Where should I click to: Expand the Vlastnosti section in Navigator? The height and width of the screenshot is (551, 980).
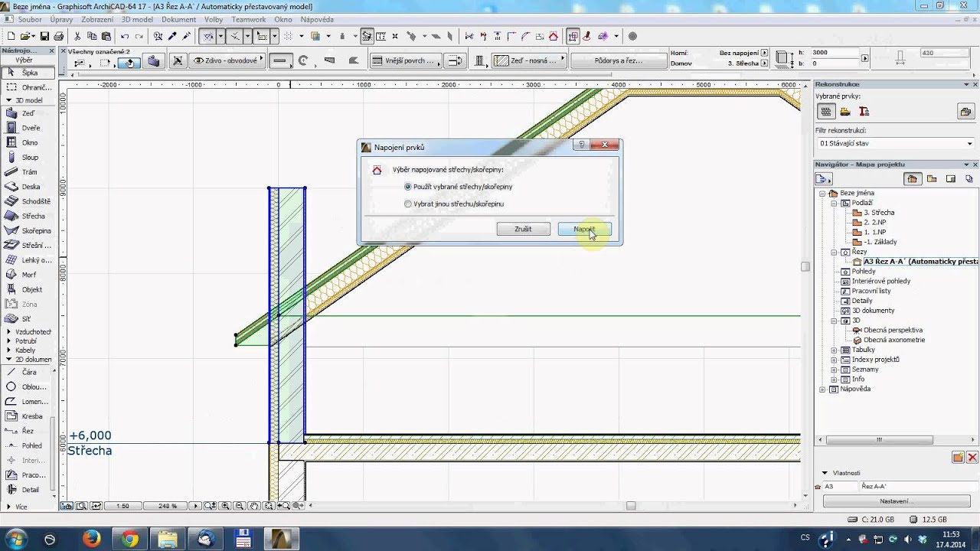click(825, 473)
